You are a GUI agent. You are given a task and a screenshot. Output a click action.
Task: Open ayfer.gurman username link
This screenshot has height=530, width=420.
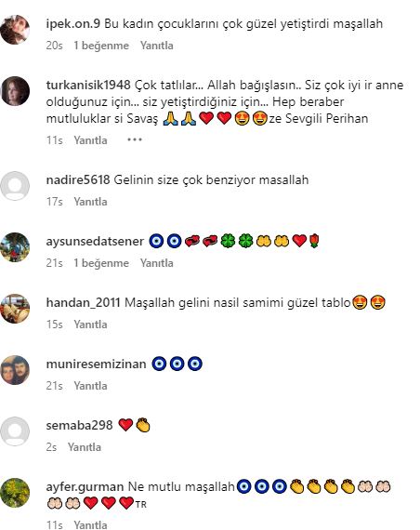tap(85, 486)
